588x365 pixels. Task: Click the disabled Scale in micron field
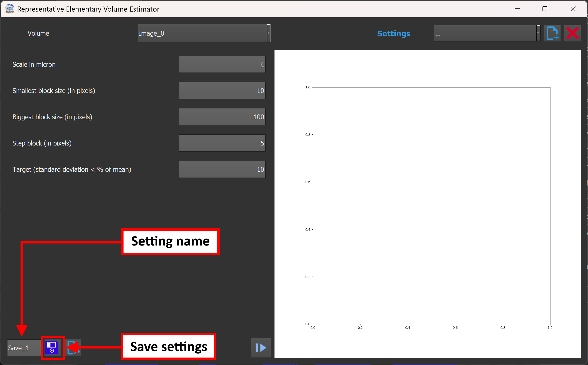click(222, 64)
